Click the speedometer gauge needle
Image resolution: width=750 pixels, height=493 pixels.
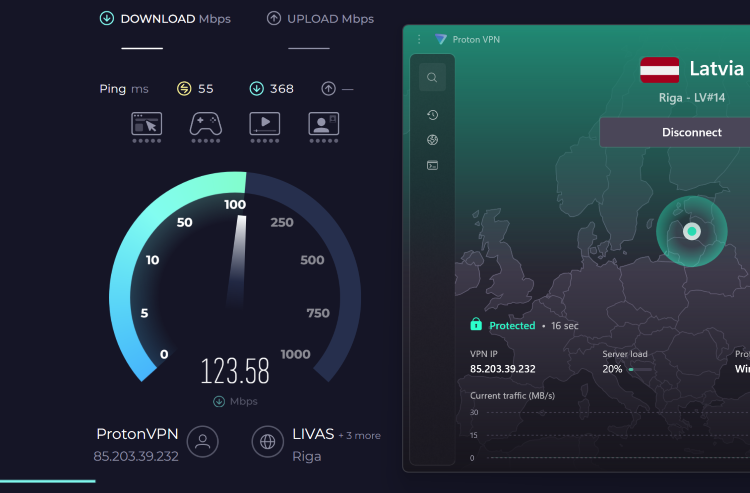238,261
